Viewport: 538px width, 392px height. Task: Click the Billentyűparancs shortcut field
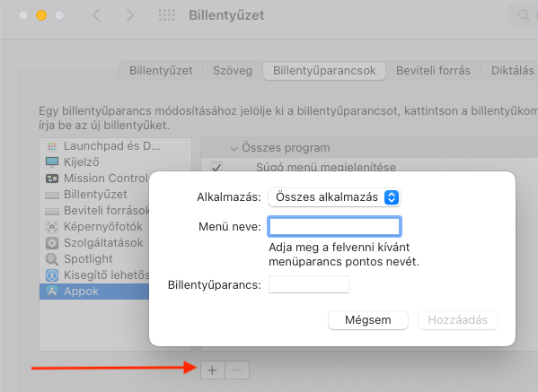[x=309, y=284]
